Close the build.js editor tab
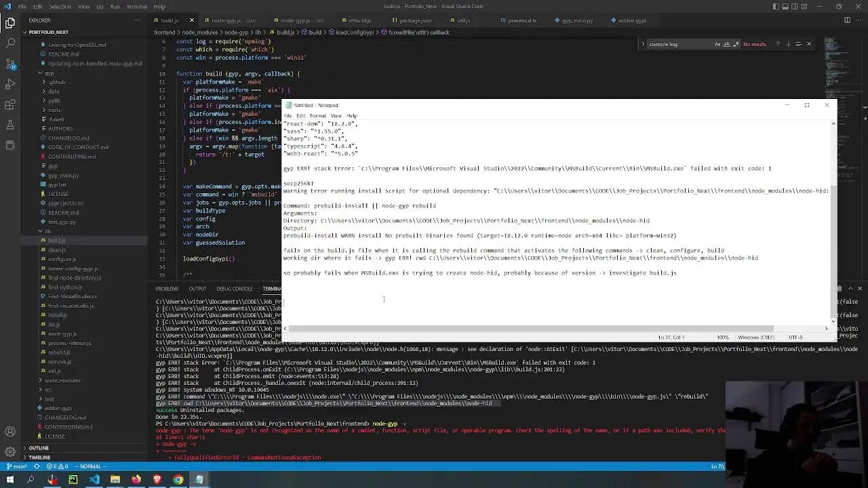 (x=192, y=20)
